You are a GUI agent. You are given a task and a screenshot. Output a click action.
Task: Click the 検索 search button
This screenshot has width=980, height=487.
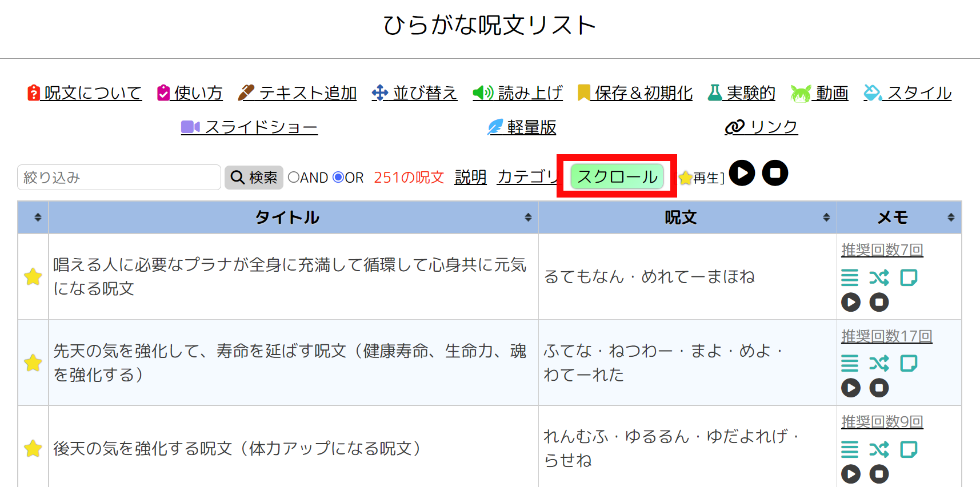point(254,178)
